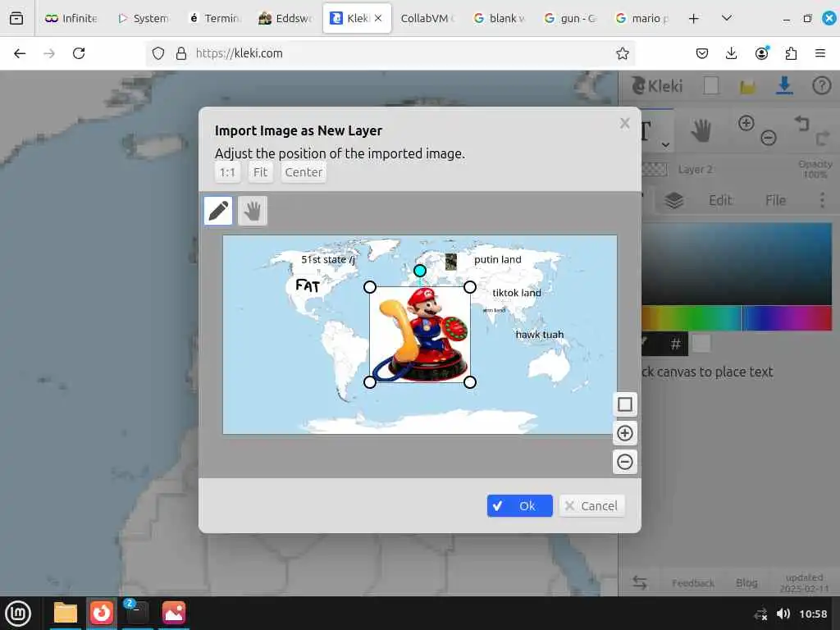
Task: Click the browser reload button
Action: point(79,53)
